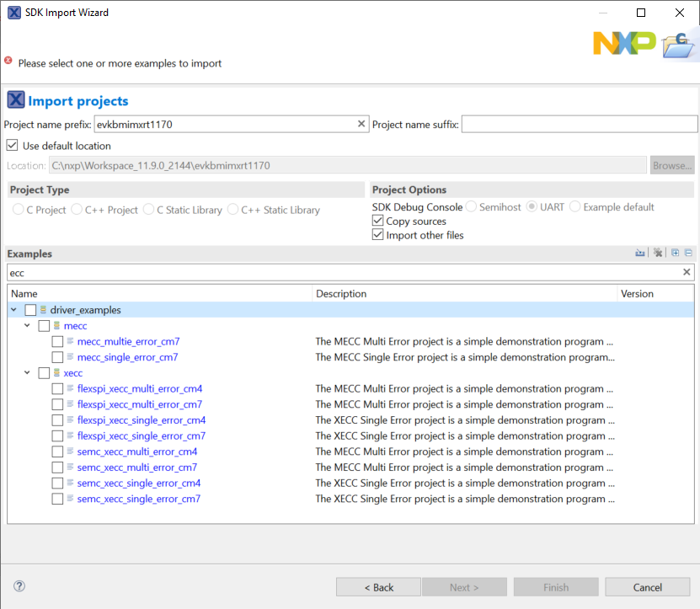This screenshot has height=609, width=700.
Task: Click the ecc example filter search box
Action: (337, 271)
